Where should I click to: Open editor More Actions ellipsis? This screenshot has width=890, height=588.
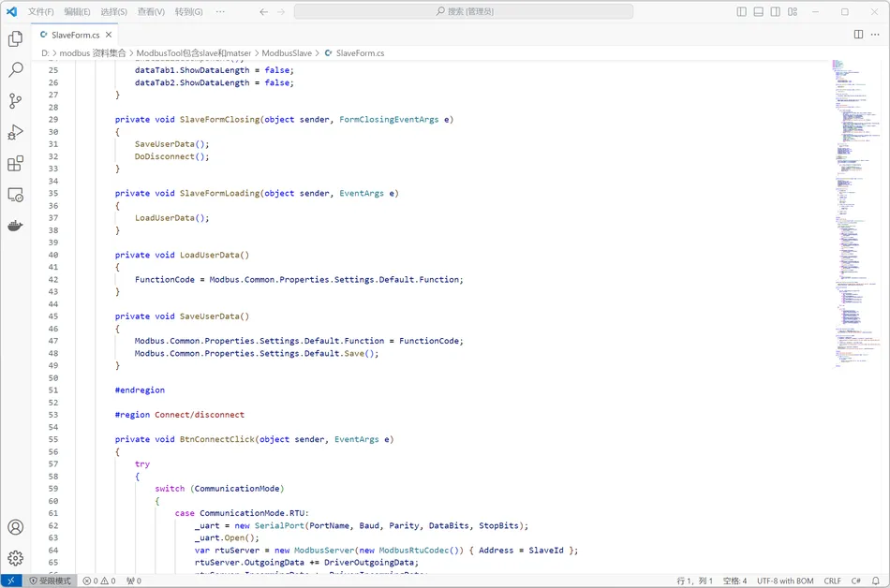pos(875,35)
